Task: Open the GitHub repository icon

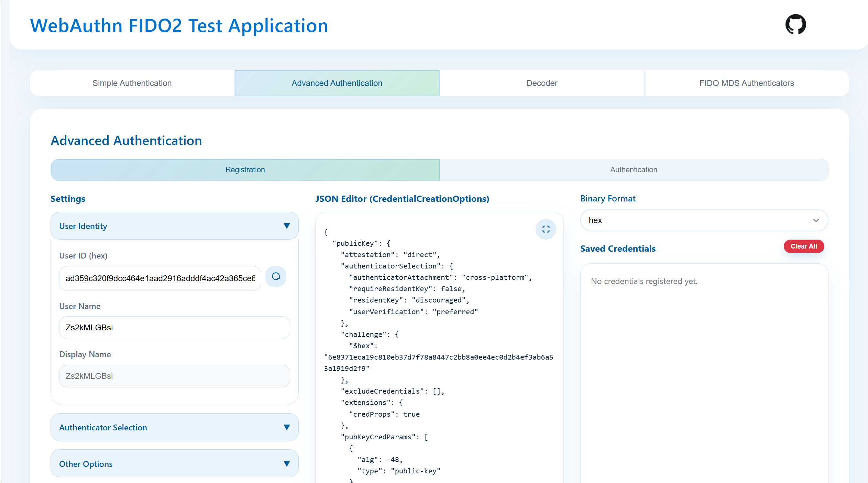Action: point(795,24)
